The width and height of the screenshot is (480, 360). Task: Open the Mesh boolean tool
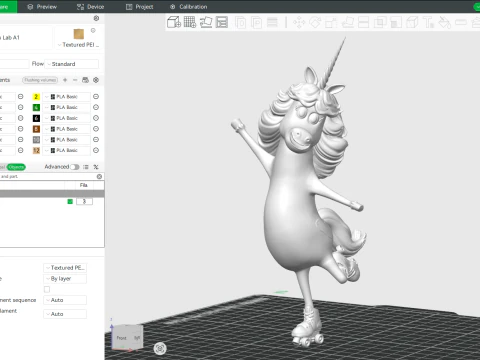click(379, 23)
